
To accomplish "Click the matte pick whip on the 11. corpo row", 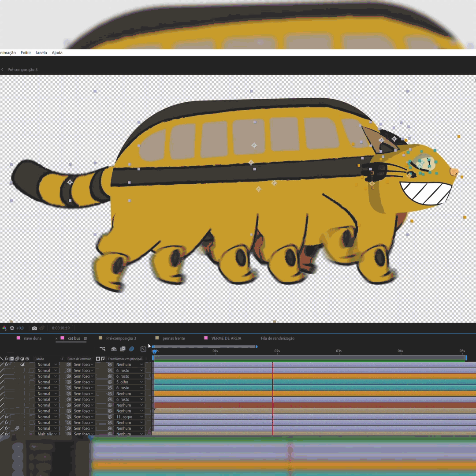I will [x=69, y=417].
